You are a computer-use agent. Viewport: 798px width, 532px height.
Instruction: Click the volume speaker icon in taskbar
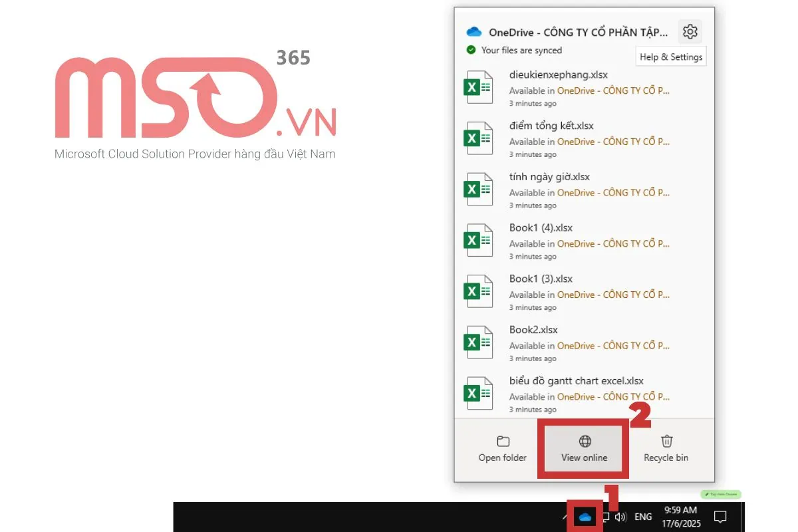[x=621, y=517]
